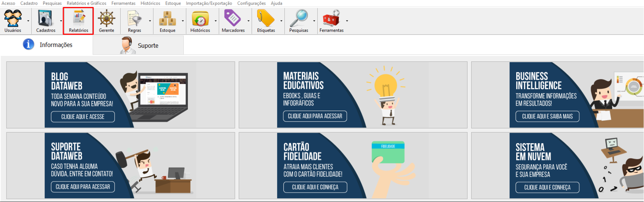
Task: Click 'Clique aqui e conheça' on Cartão Fidelidade
Action: point(315,187)
